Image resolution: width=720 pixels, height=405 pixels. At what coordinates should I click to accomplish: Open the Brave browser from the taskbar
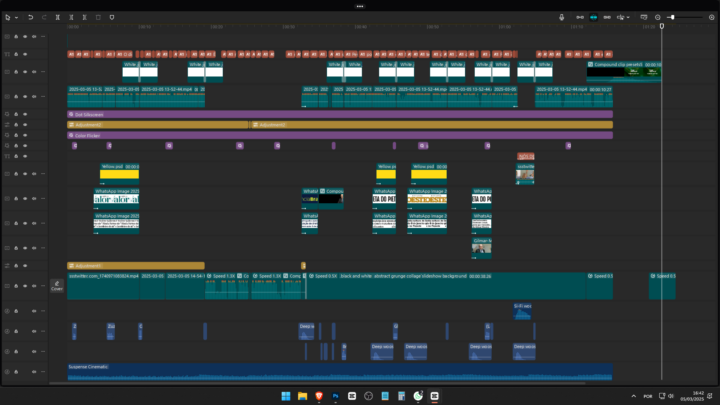coord(319,397)
